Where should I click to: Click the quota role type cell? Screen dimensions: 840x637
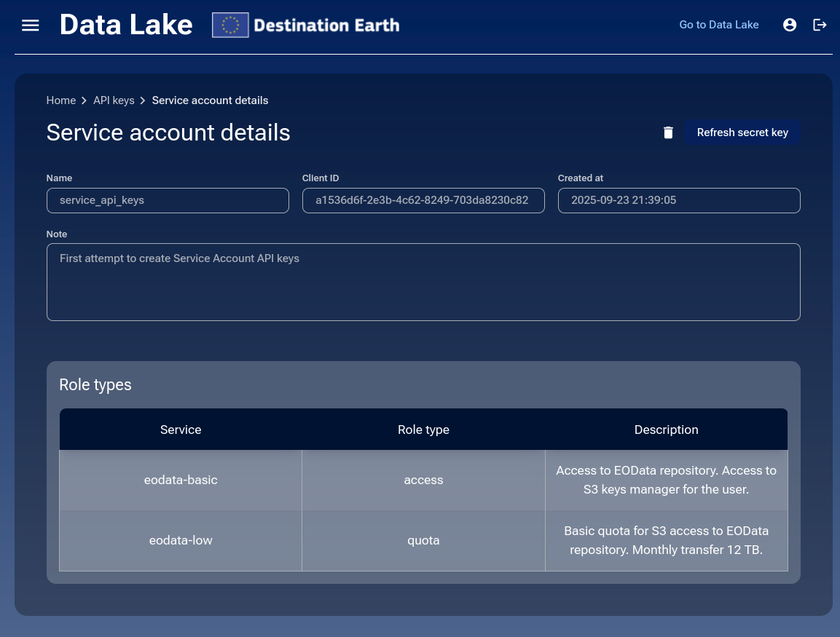pyautogui.click(x=423, y=540)
